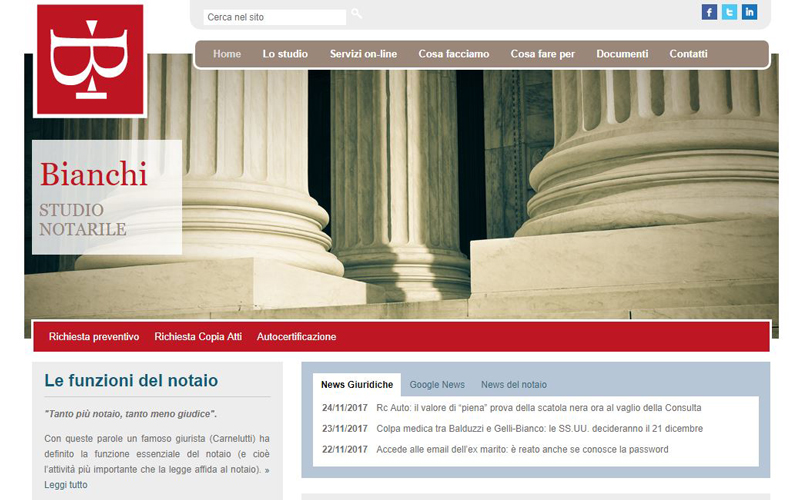Viewport: 800px width, 500px height.
Task: Select the 'News Giuridiche' tab
Action: point(357,385)
